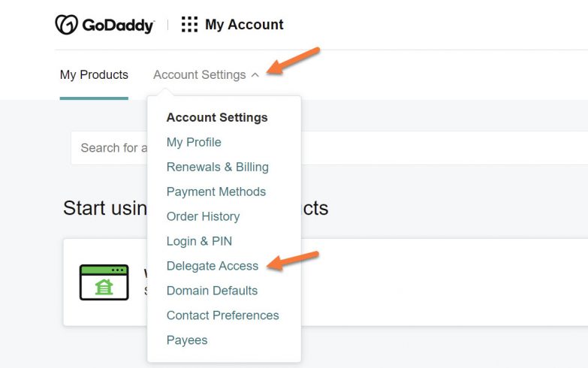Screen dimensions: 588x368
Task: Click the My Account header link
Action: 244,25
